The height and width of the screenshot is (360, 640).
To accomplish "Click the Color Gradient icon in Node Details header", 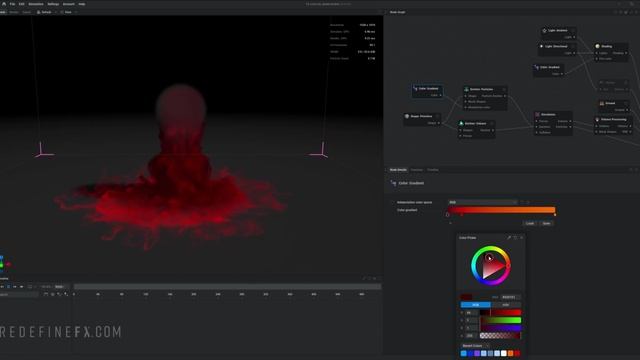I will click(393, 183).
